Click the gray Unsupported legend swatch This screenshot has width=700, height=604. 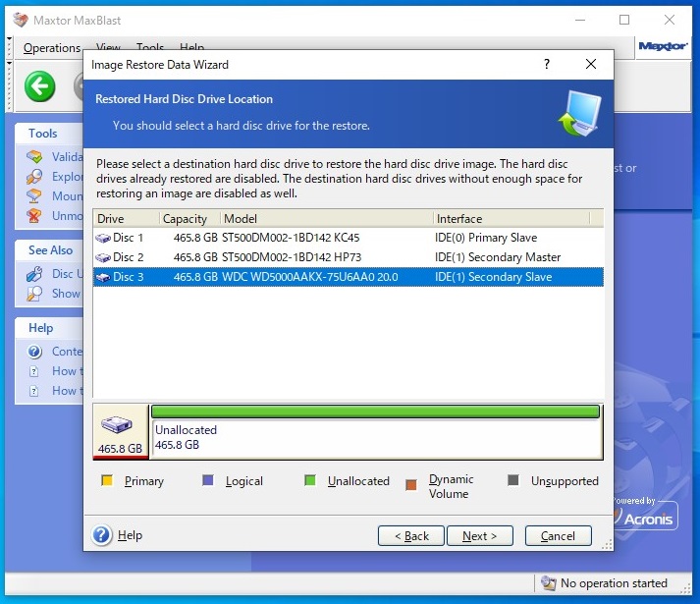click(513, 480)
